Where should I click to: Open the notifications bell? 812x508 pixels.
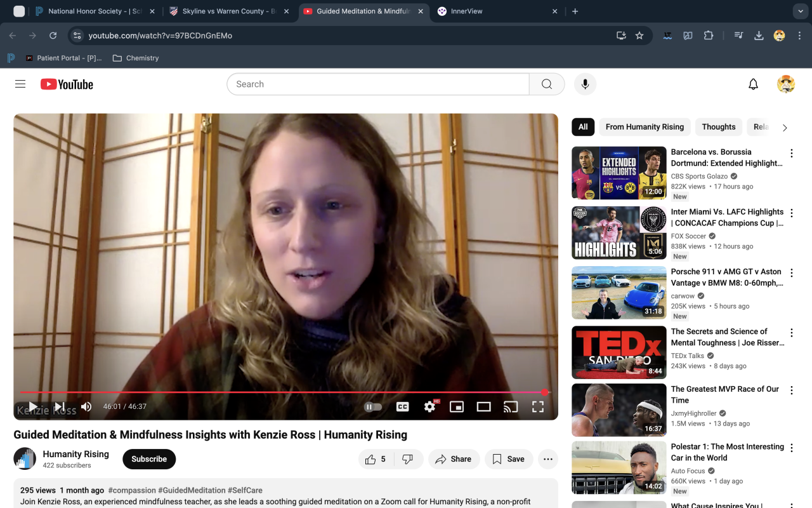tap(753, 84)
